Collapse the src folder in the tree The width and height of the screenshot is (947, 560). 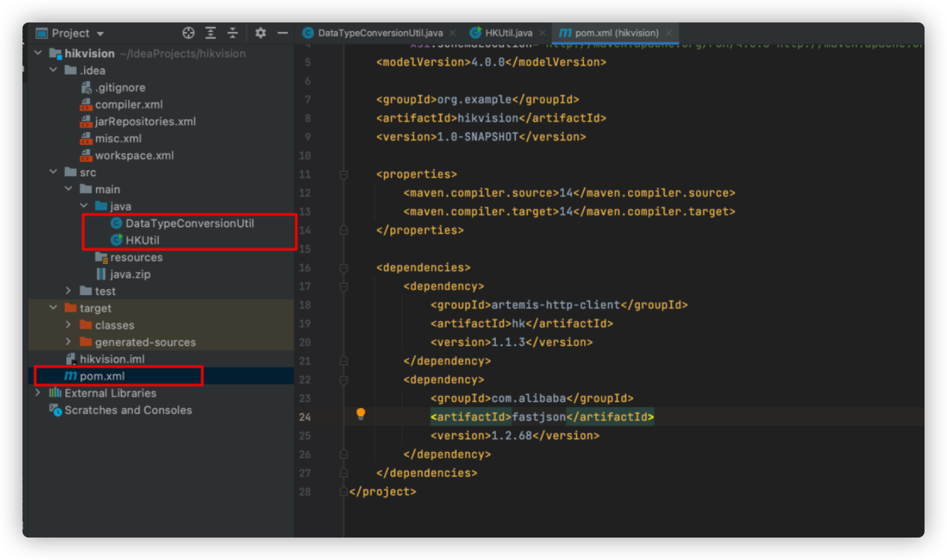pos(53,172)
